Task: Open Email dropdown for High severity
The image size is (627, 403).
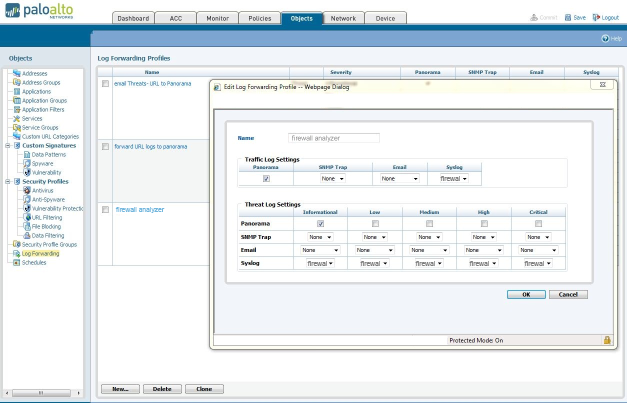Action: pyautogui.click(x=485, y=249)
